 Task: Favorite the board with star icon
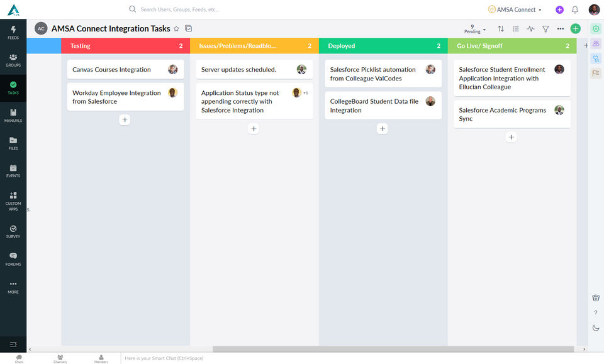tap(176, 28)
